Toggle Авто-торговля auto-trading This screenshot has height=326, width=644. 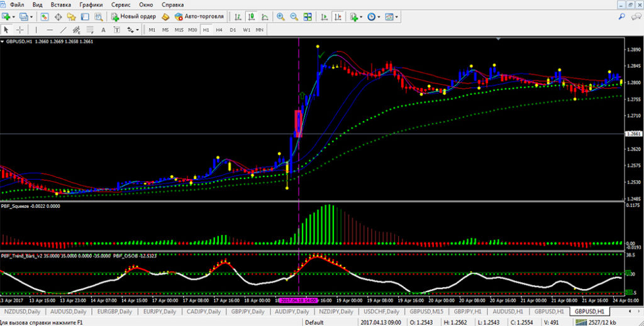199,17
